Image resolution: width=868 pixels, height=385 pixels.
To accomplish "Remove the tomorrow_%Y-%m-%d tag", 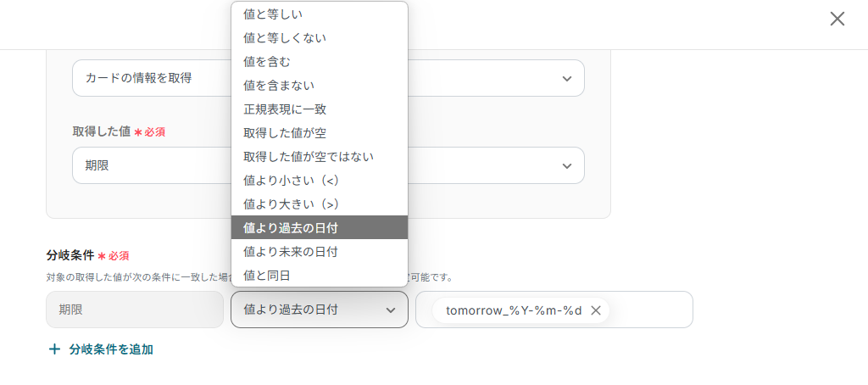I will pos(596,310).
